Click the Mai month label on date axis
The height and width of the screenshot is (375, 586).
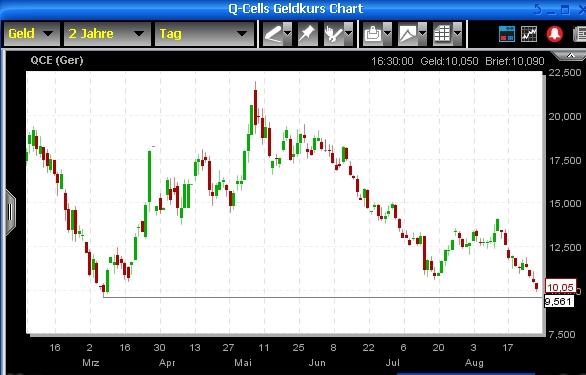(x=243, y=363)
